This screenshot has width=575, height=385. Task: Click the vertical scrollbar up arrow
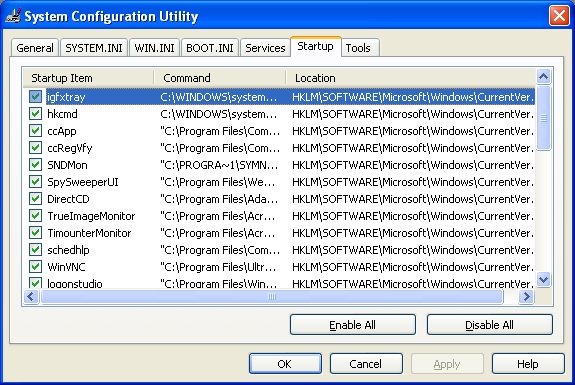pyautogui.click(x=543, y=77)
